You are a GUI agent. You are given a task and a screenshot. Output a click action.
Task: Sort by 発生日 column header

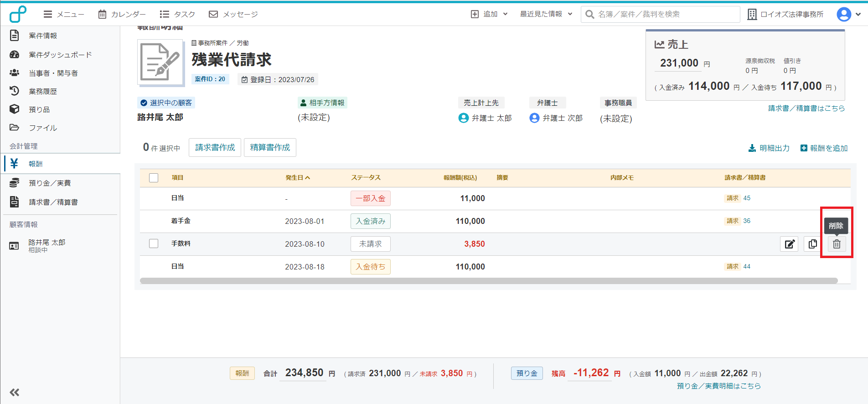[298, 178]
